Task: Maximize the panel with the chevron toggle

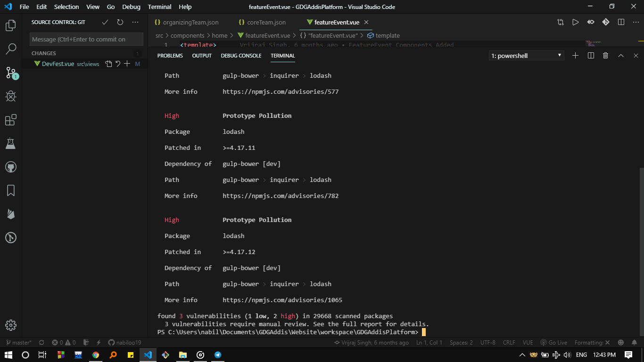Action: click(x=621, y=55)
